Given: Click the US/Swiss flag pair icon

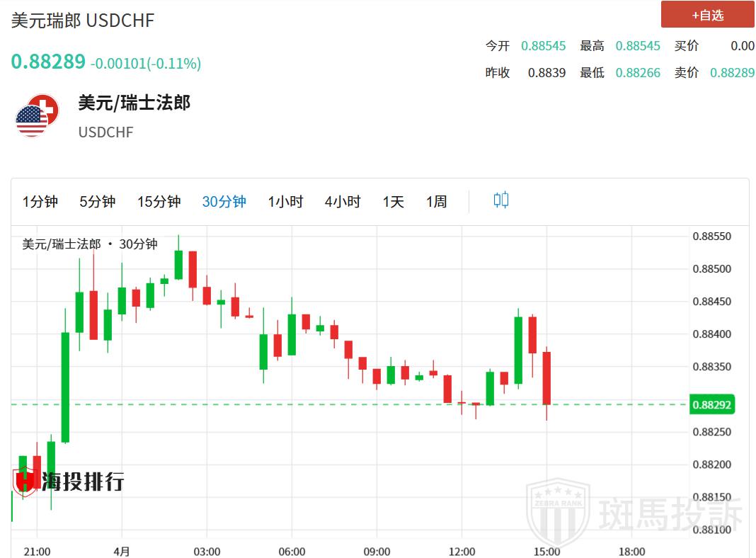Looking at the screenshot, I should [x=36, y=115].
